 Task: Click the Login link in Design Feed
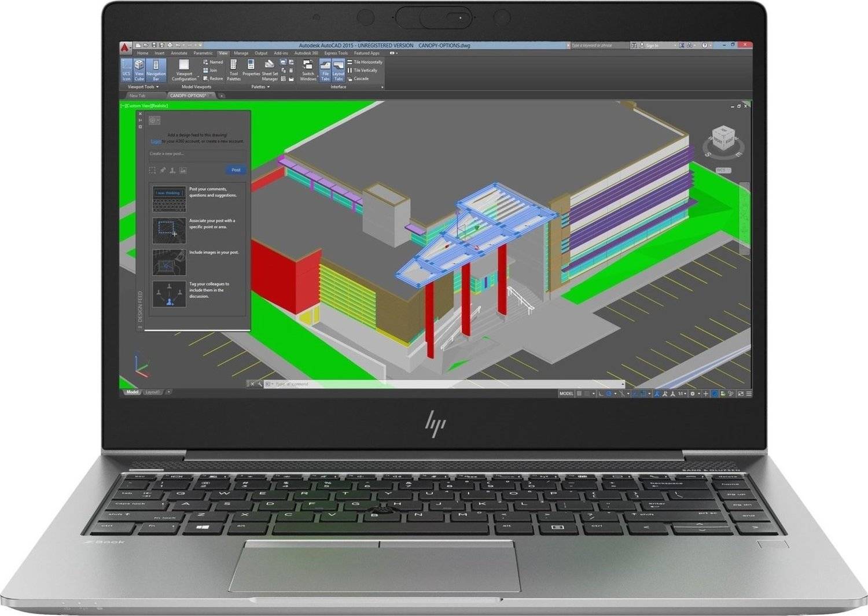pos(156,141)
